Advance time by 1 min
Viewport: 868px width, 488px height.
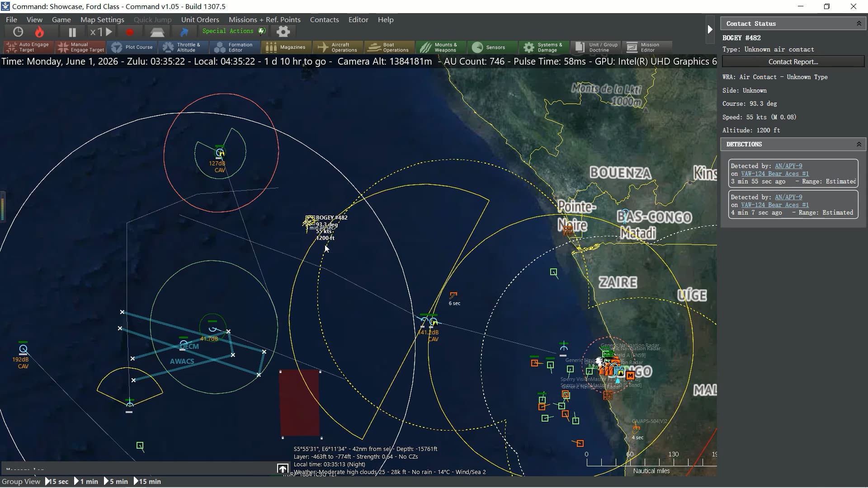click(x=86, y=481)
